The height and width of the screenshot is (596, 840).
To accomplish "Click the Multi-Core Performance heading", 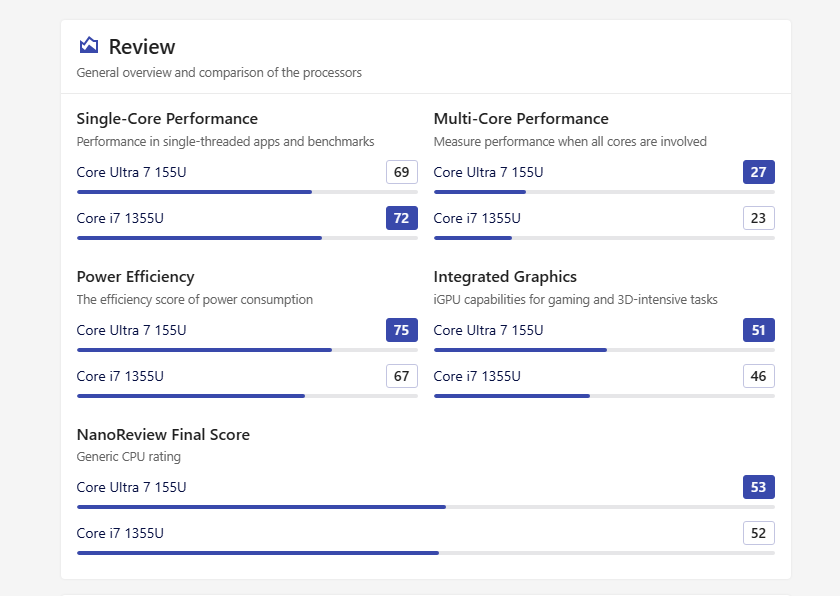I will [521, 119].
